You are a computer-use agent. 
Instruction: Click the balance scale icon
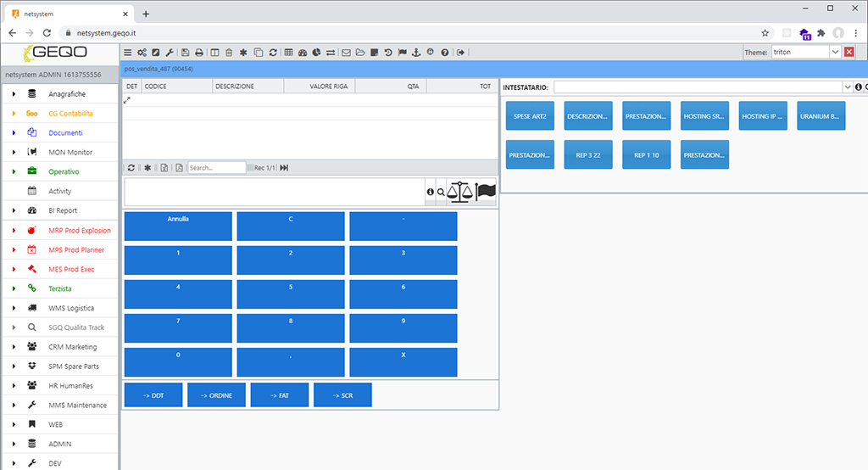460,193
